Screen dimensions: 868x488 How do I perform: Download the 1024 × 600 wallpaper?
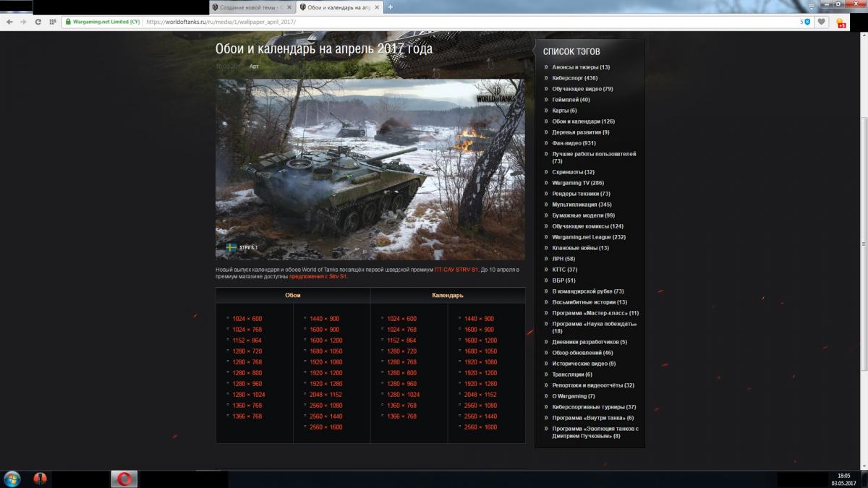pyautogui.click(x=247, y=319)
